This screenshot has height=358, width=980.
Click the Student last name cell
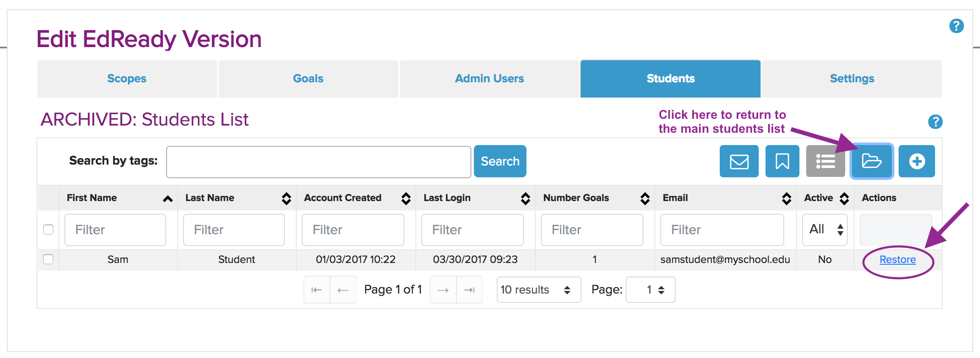[x=237, y=260]
